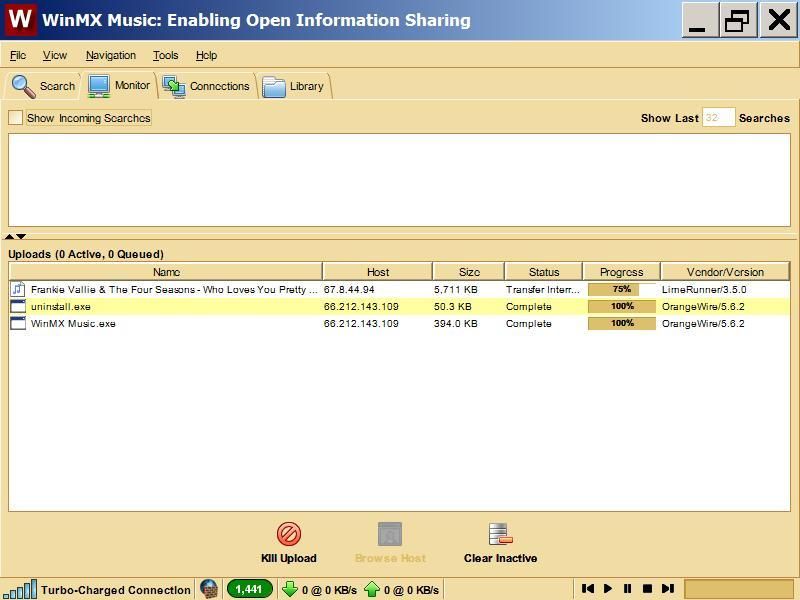The image size is (800, 600).
Task: Click the WinMX red W logo icon
Action: 20,20
